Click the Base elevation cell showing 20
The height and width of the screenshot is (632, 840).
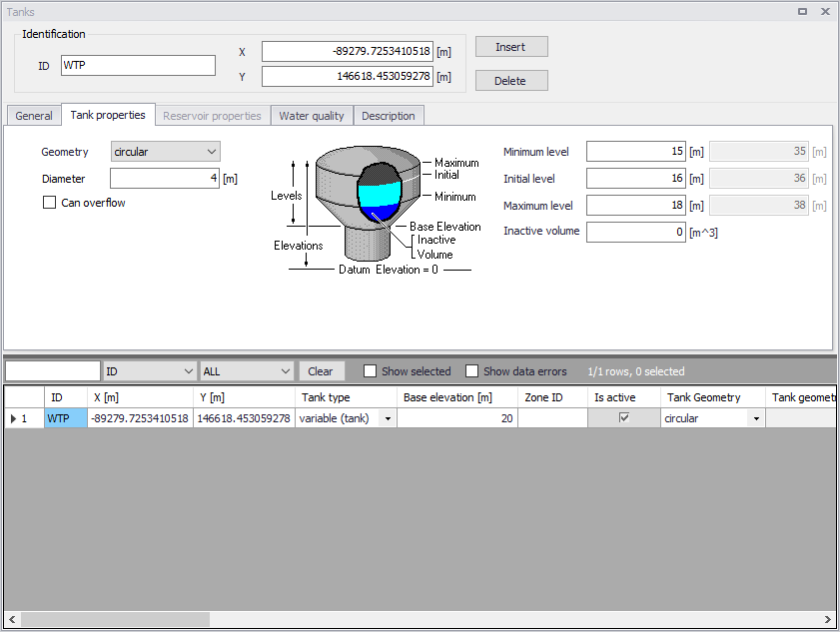click(x=457, y=418)
